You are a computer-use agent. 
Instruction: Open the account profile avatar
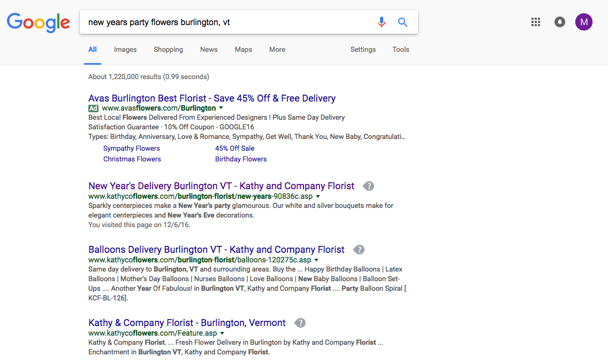583,22
